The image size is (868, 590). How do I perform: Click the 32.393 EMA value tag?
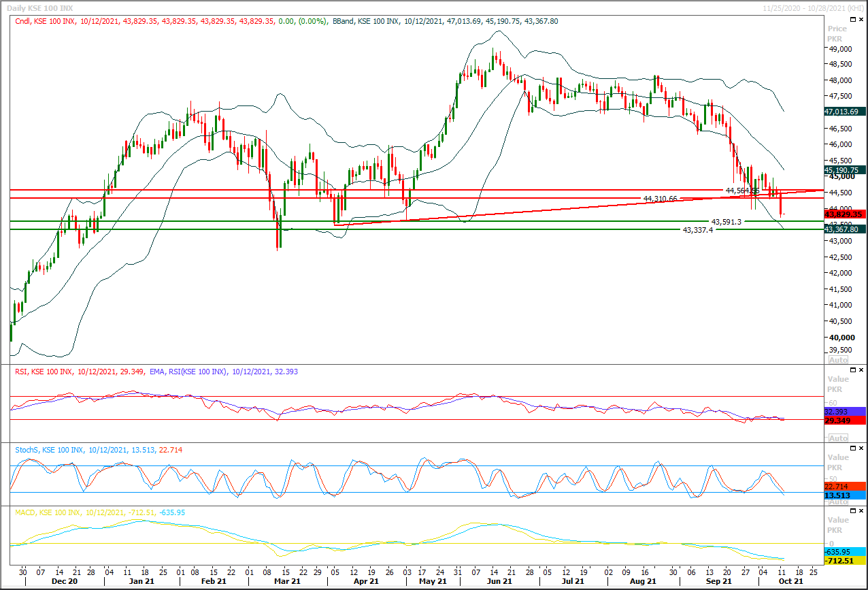[844, 412]
